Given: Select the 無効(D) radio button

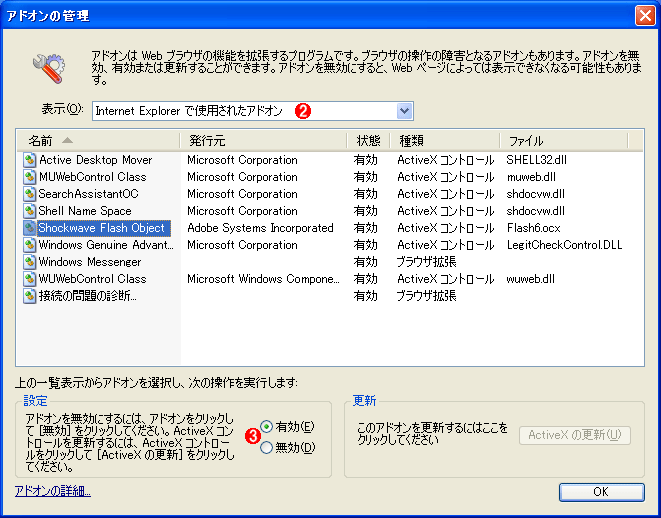Looking at the screenshot, I should 266,448.
